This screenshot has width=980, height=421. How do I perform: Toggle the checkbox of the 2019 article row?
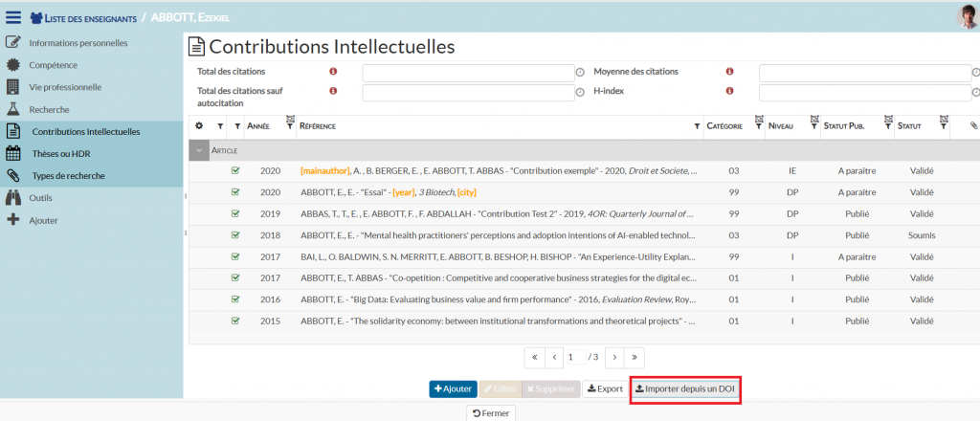click(235, 213)
